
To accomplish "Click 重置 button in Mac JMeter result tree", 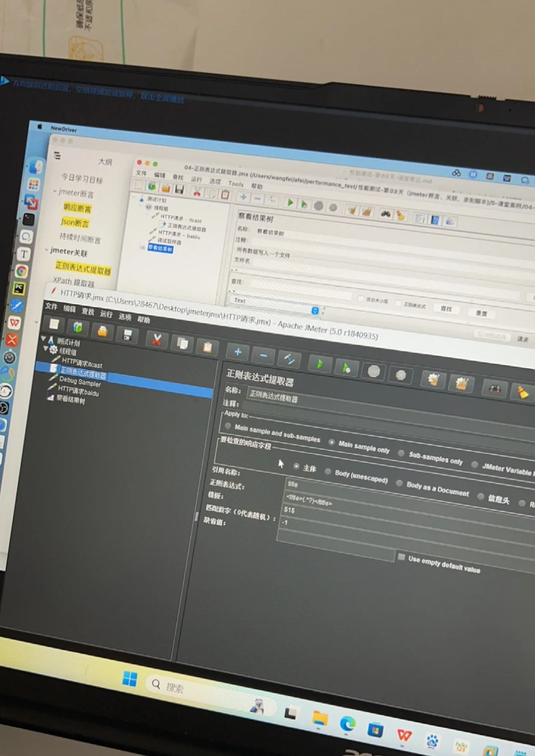I will pyautogui.click(x=481, y=313).
